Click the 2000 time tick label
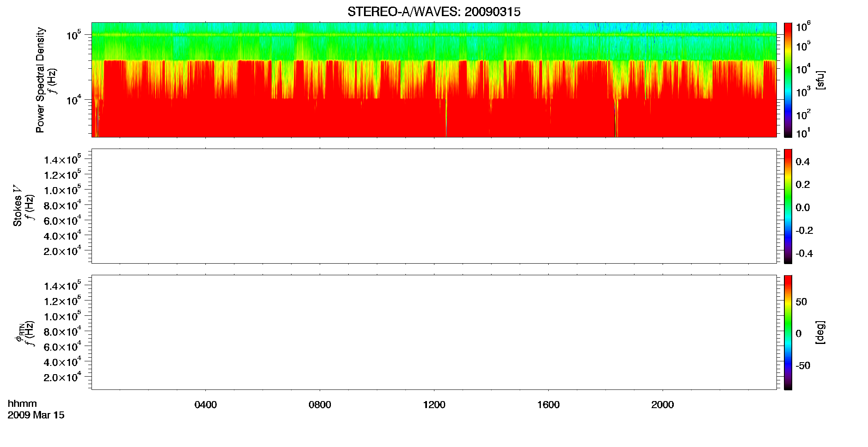This screenshot has height=447, width=868. [663, 405]
